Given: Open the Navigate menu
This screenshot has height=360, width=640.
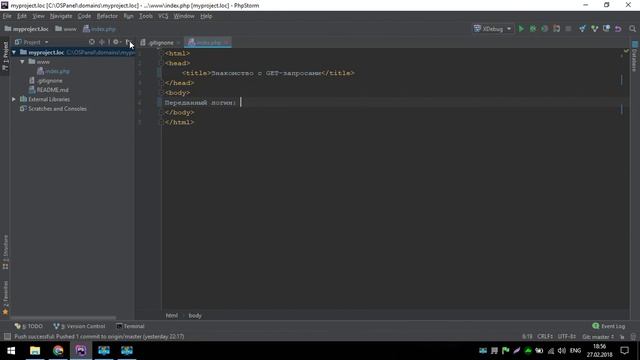Looking at the screenshot, I should pos(61,16).
